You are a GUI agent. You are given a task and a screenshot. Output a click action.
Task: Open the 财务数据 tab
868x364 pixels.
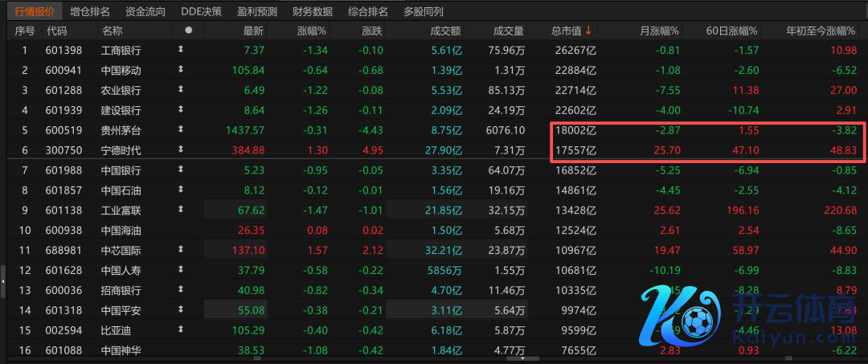pos(312,11)
